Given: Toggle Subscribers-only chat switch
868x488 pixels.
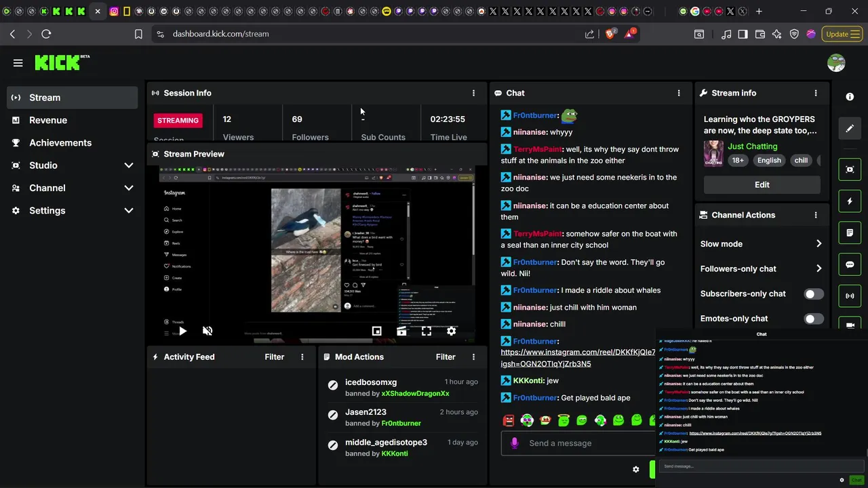Looking at the screenshot, I should (x=814, y=293).
